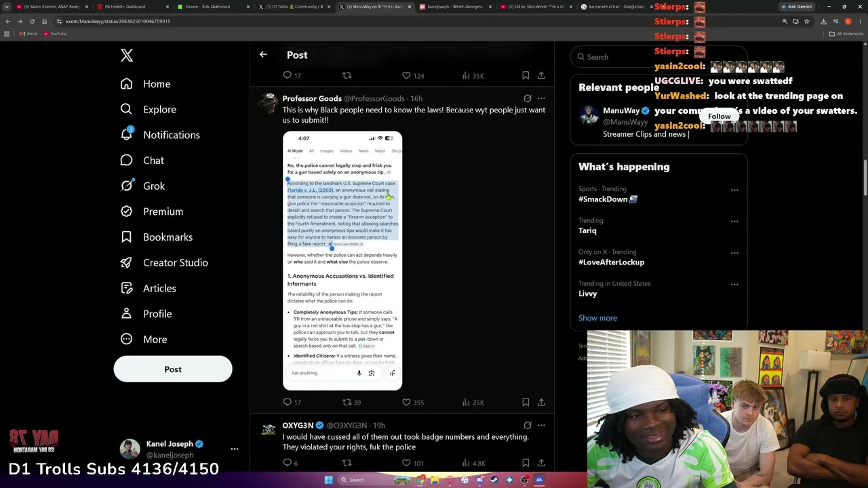Image resolution: width=868 pixels, height=488 pixels.
Task: Like the top post with 124 likes
Action: point(412,75)
